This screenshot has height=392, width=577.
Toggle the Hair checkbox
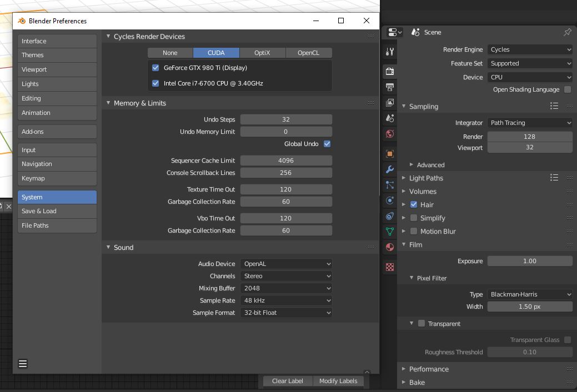click(414, 204)
